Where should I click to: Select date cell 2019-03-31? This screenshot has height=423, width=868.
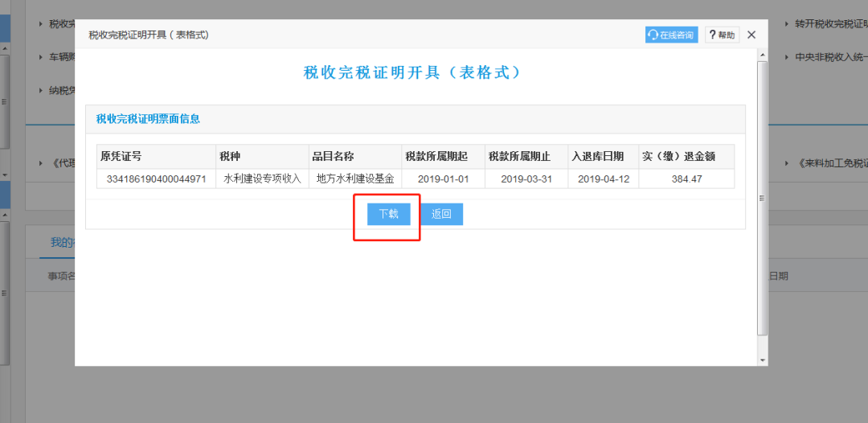526,179
